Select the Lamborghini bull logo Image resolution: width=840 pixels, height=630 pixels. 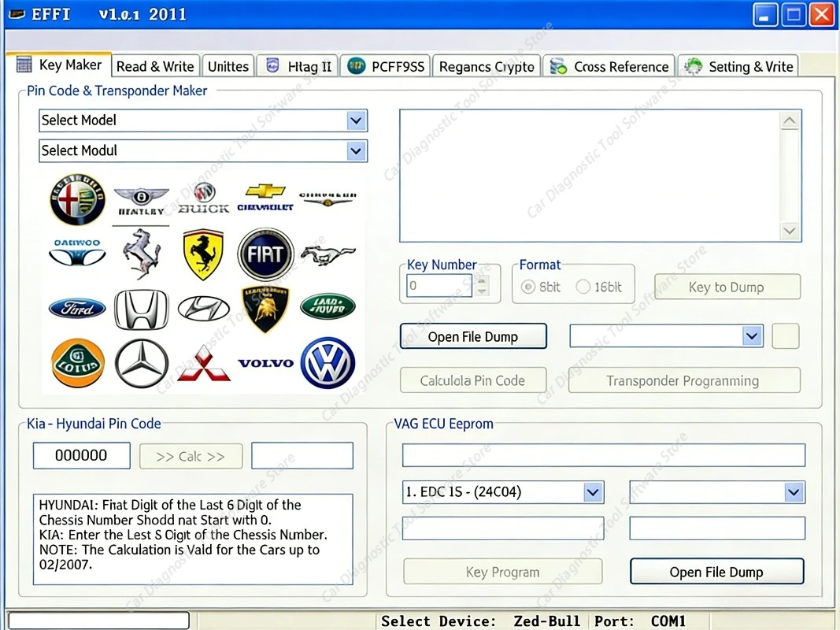(x=266, y=309)
